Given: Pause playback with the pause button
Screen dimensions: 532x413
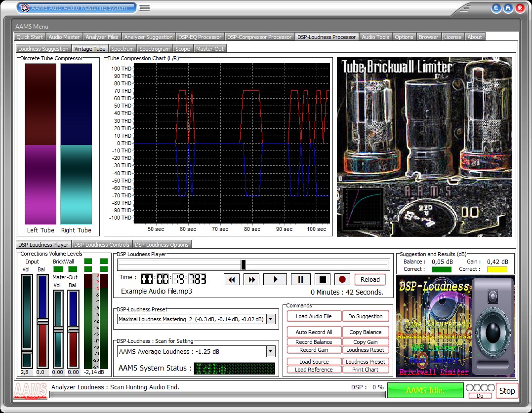Looking at the screenshot, I should pos(300,279).
